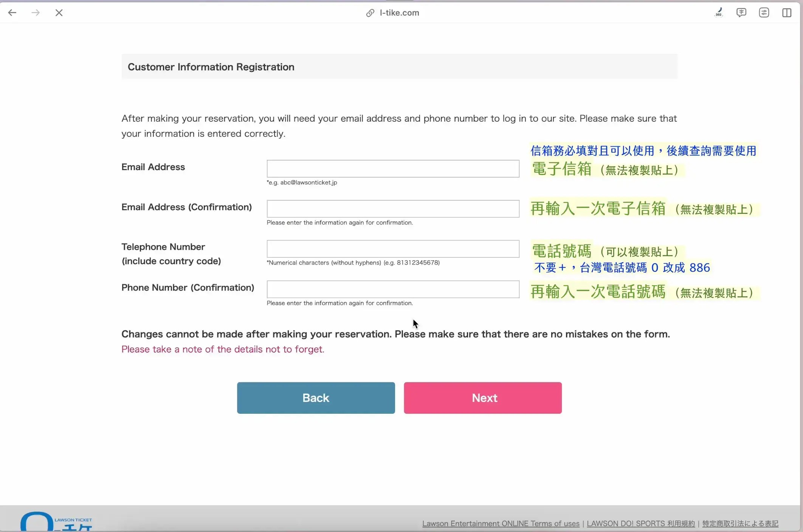This screenshot has width=803, height=532.
Task: Click the link icon beside l-tike.com
Action: tap(370, 13)
